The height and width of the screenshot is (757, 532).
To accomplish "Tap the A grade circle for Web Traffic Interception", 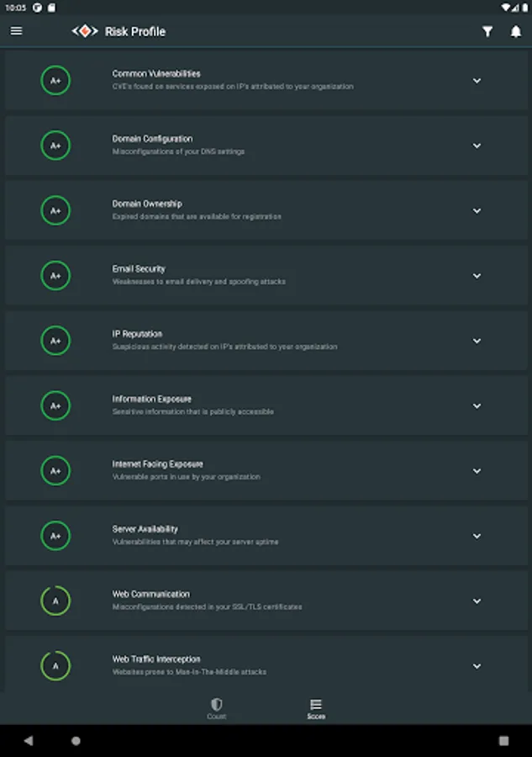I will tap(55, 665).
